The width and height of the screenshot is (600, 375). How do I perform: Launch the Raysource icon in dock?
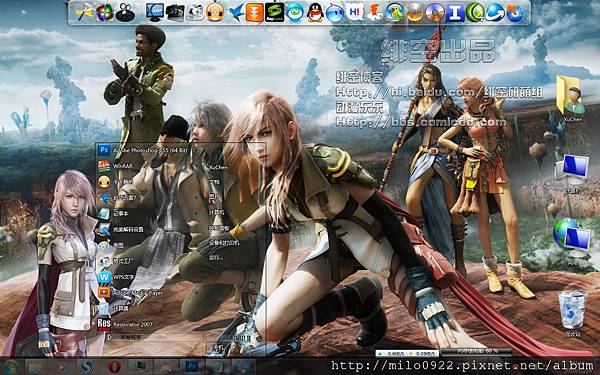275,13
